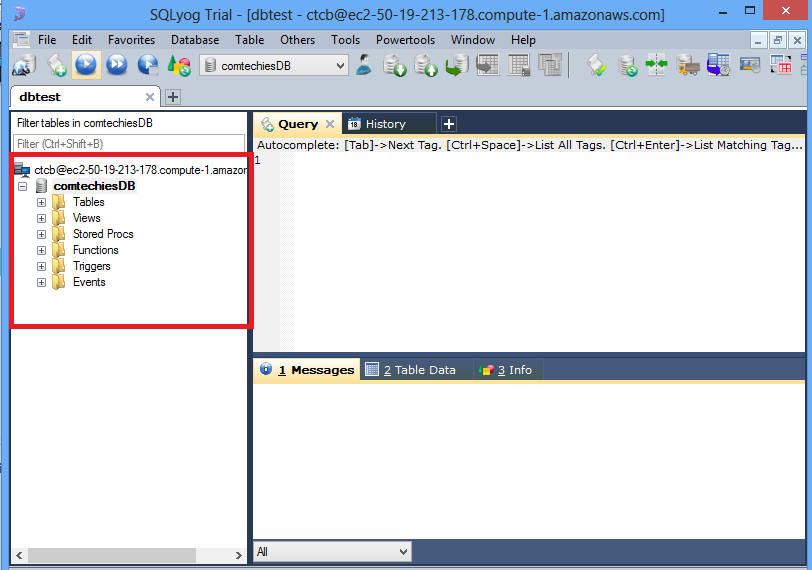Switch to the 3 Info tab
The height and width of the screenshot is (570, 812).
[x=508, y=370]
